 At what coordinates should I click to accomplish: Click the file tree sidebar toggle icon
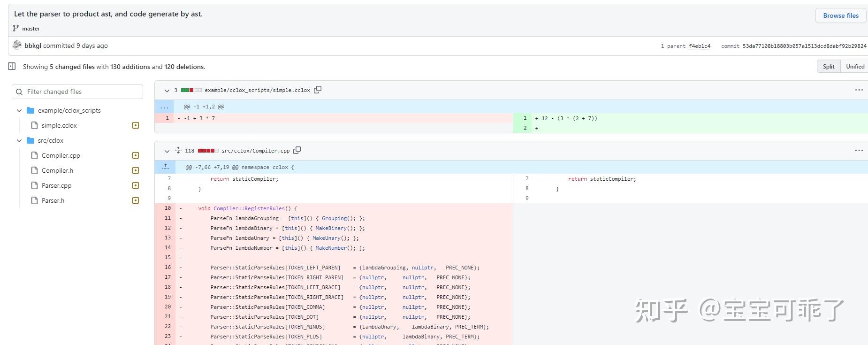pyautogui.click(x=12, y=67)
